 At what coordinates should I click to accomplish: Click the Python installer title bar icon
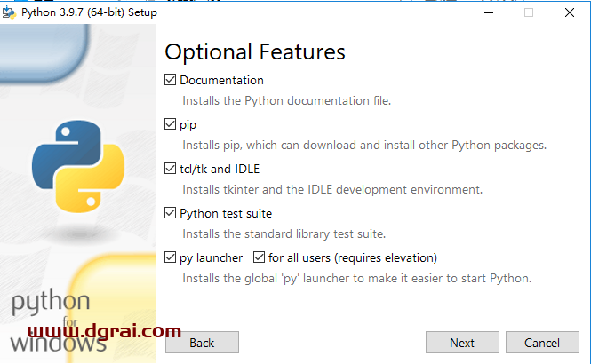[9, 12]
